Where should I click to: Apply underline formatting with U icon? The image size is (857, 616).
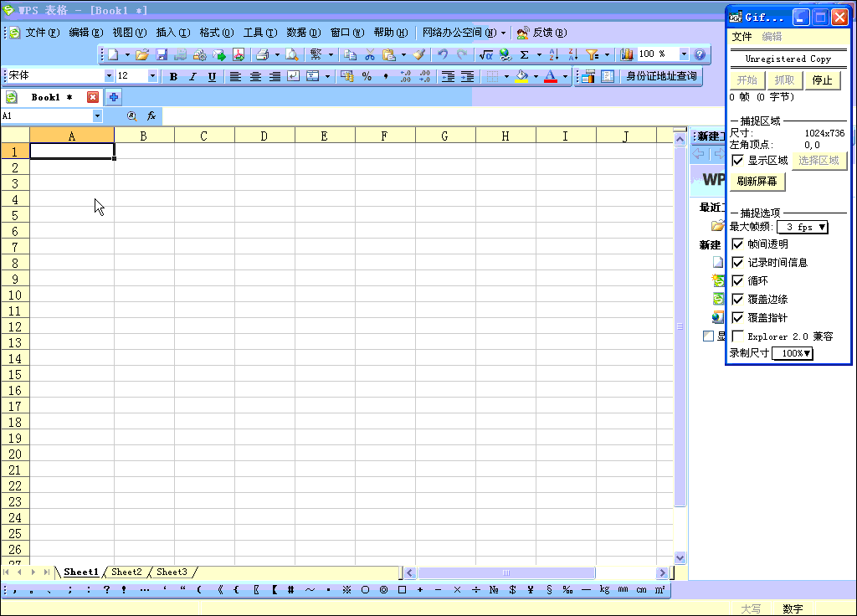coord(212,76)
